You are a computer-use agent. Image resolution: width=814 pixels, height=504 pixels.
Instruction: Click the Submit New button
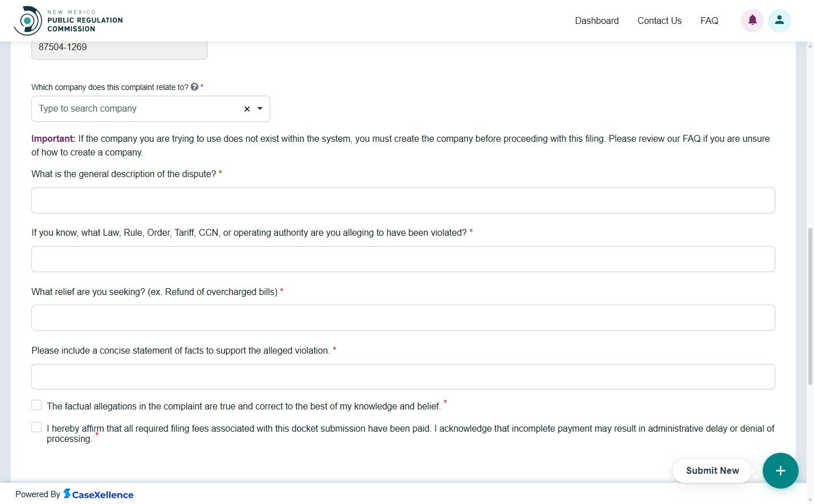pos(712,470)
